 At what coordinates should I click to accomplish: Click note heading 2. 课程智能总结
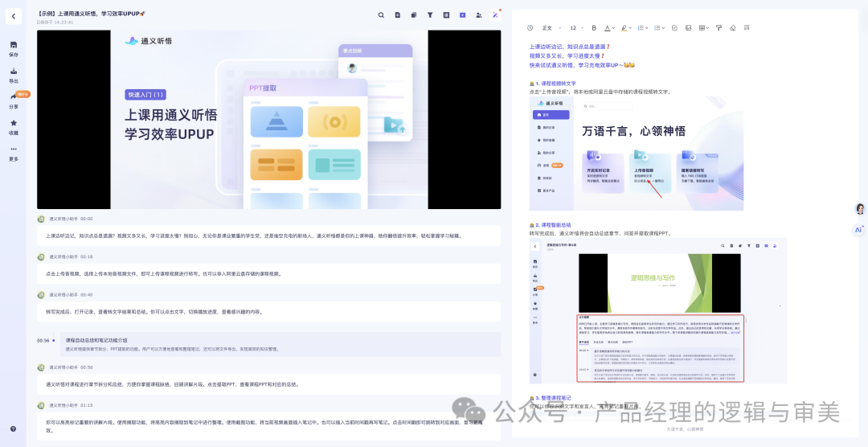click(554, 225)
